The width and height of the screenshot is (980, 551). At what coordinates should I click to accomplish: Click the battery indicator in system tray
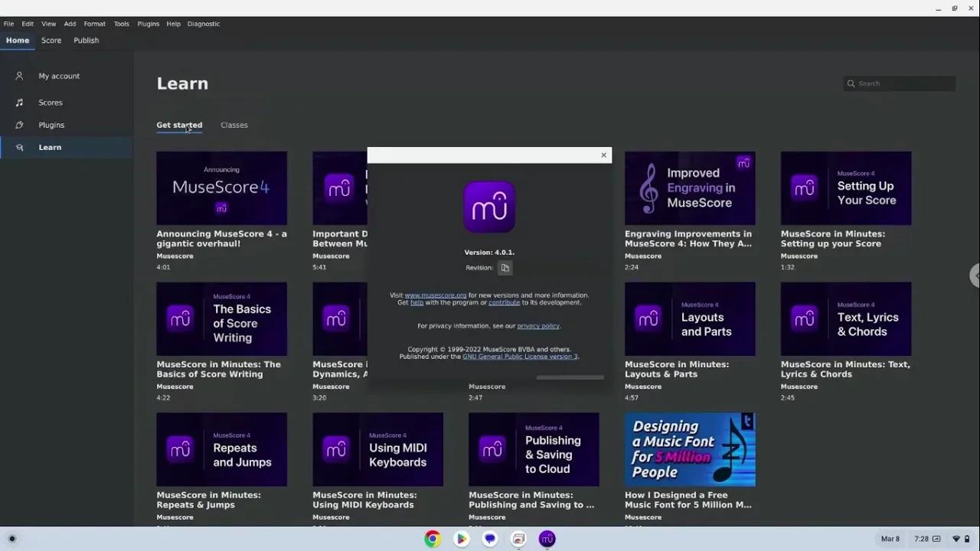[967, 539]
